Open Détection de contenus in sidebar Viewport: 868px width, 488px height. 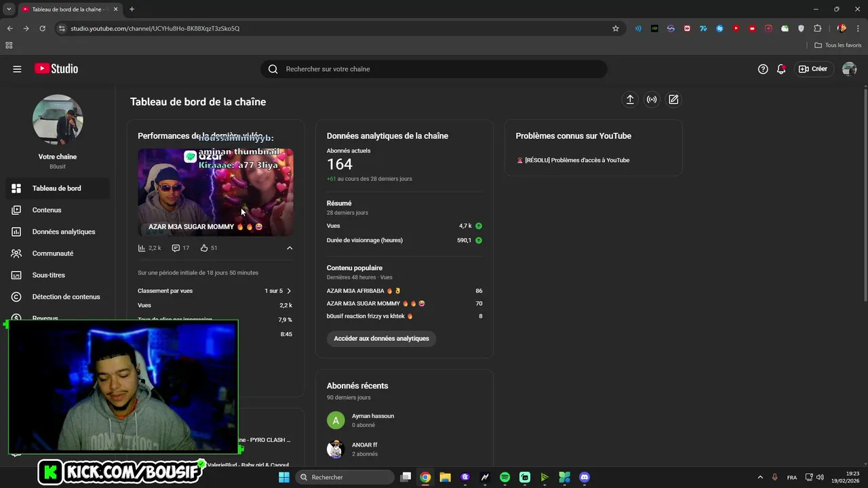(x=58, y=297)
